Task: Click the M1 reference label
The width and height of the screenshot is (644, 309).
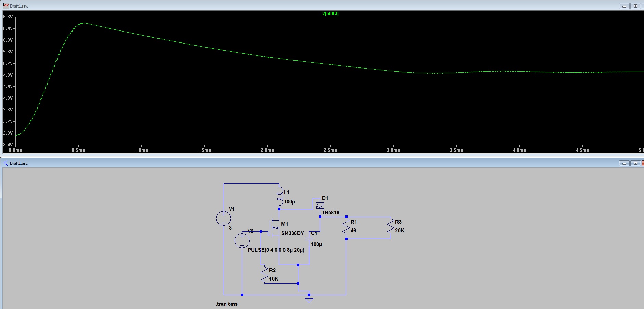Action: coord(285,224)
